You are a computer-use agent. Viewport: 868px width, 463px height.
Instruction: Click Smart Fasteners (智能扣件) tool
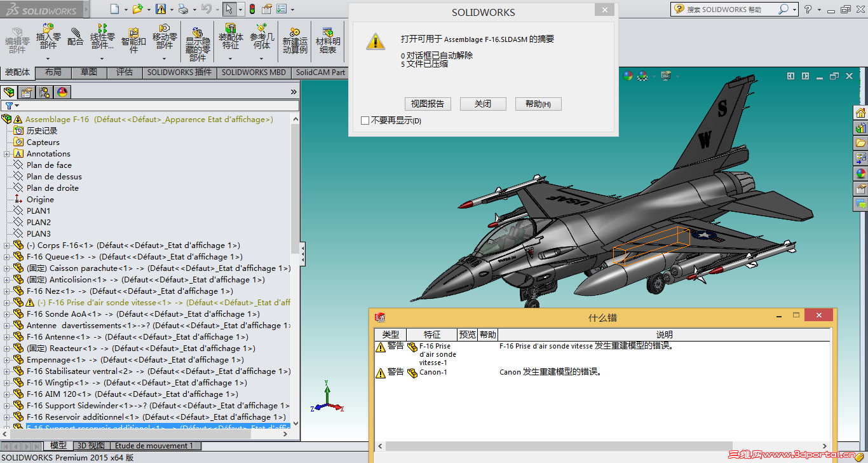click(133, 41)
